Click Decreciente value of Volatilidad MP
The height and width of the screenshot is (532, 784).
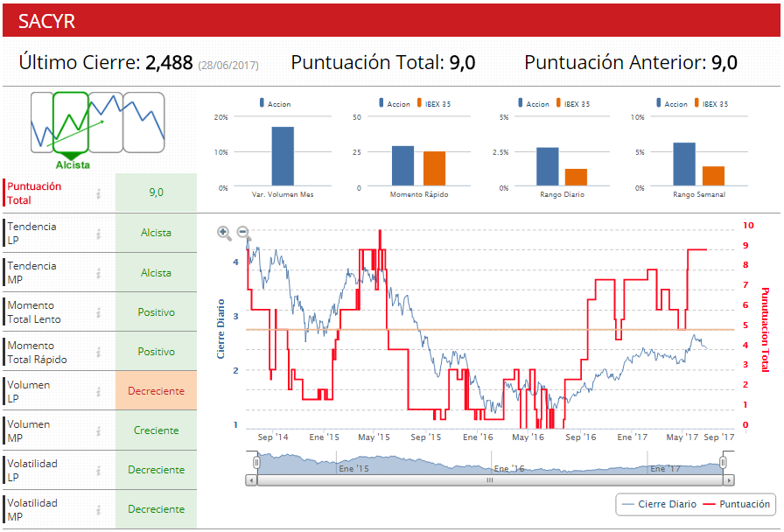pyautogui.click(x=156, y=509)
